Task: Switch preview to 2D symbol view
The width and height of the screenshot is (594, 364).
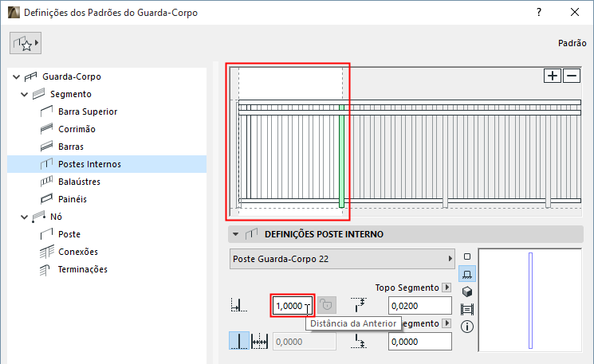Action: [467, 256]
